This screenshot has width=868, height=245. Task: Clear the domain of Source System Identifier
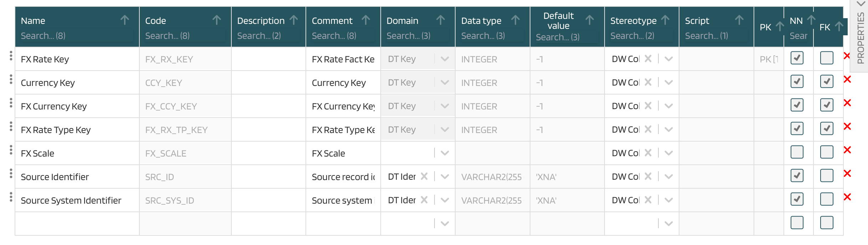click(x=424, y=200)
